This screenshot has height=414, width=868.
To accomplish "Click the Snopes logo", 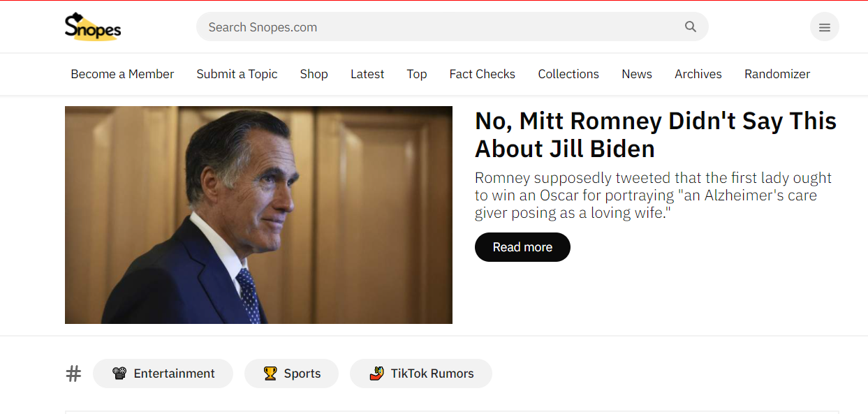I will tap(92, 27).
